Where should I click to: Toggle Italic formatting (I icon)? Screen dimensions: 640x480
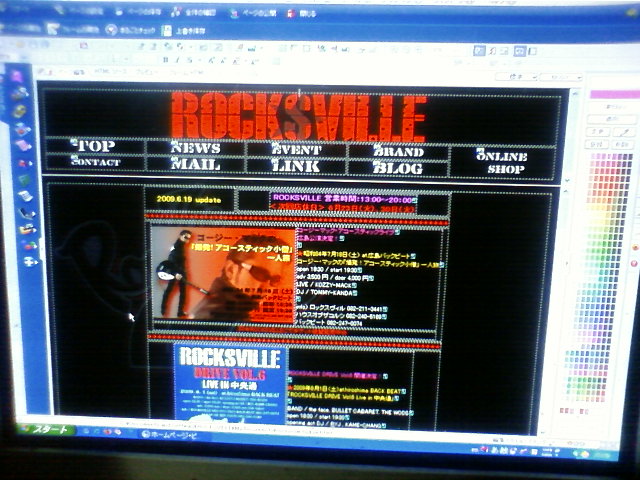[x=178, y=60]
